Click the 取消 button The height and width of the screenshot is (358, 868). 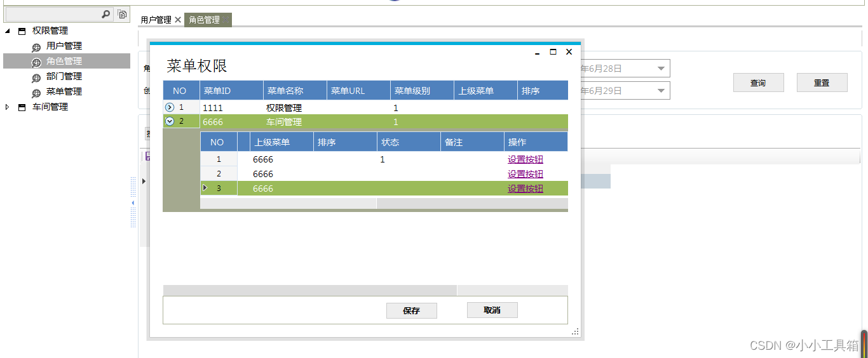[x=492, y=310]
